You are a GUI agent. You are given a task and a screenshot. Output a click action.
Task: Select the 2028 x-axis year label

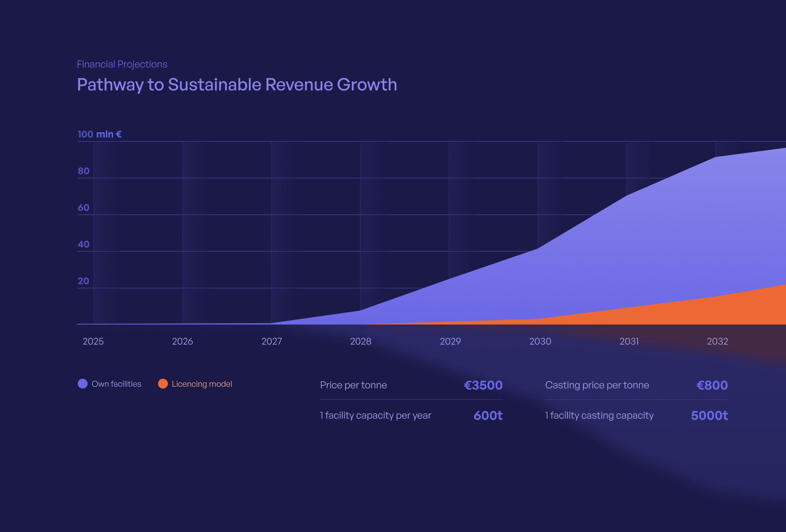tap(361, 341)
